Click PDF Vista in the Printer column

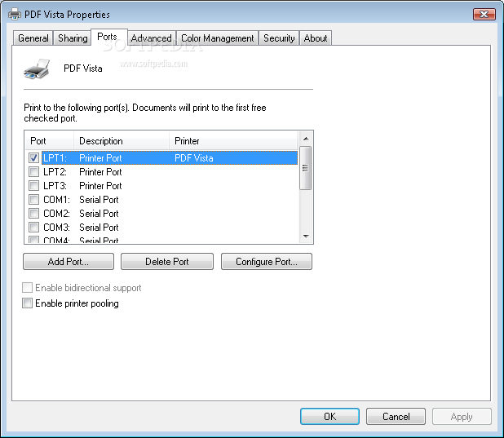point(194,158)
